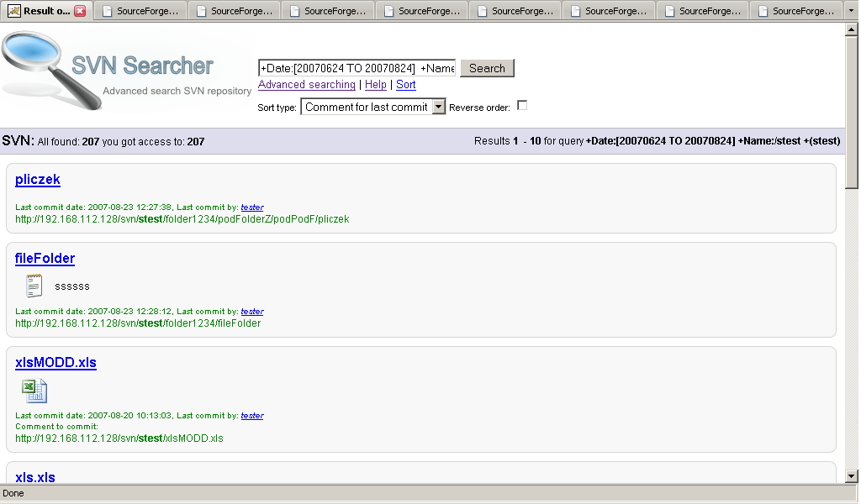Click the Sort link
The image size is (861, 504).
(x=406, y=85)
